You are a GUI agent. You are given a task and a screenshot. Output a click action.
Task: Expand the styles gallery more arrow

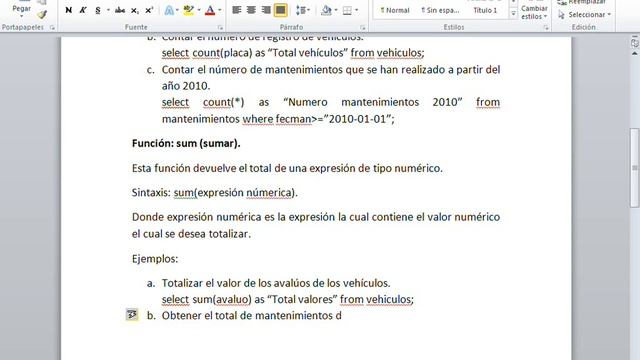(x=513, y=13)
